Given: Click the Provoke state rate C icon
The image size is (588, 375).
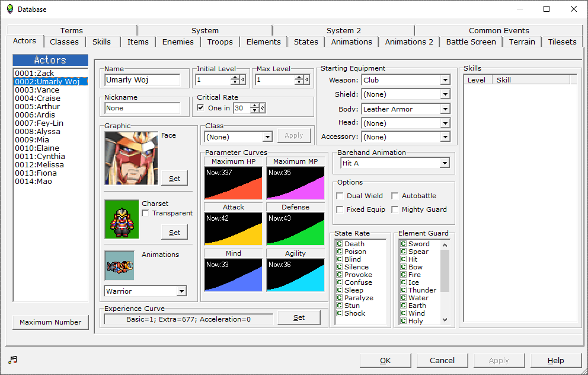Looking at the screenshot, I should pyautogui.click(x=340, y=275).
